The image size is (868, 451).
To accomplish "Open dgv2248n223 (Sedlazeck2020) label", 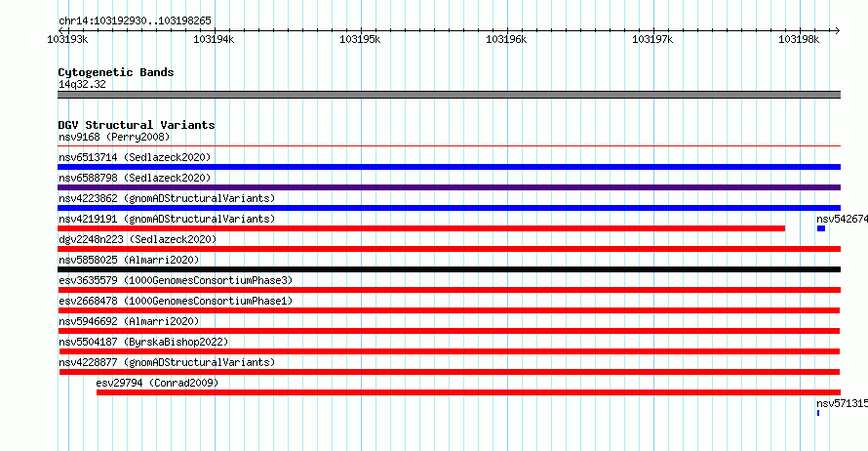I will pyautogui.click(x=138, y=239).
